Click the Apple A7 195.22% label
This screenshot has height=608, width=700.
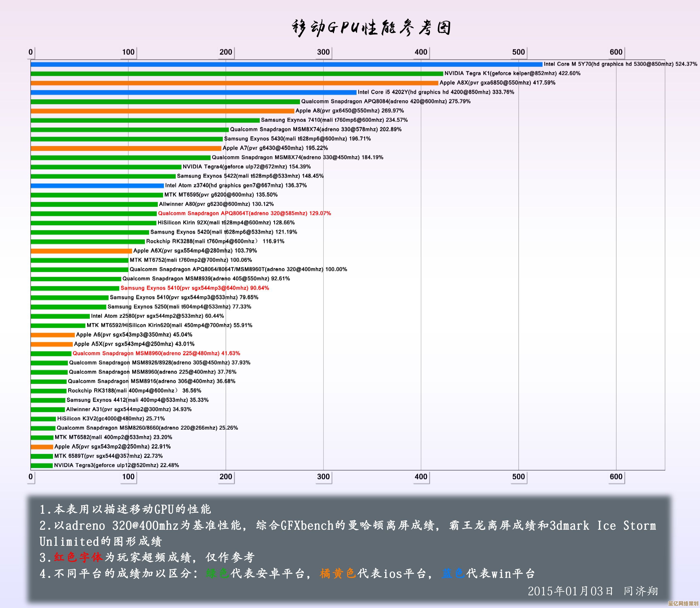coord(275,148)
